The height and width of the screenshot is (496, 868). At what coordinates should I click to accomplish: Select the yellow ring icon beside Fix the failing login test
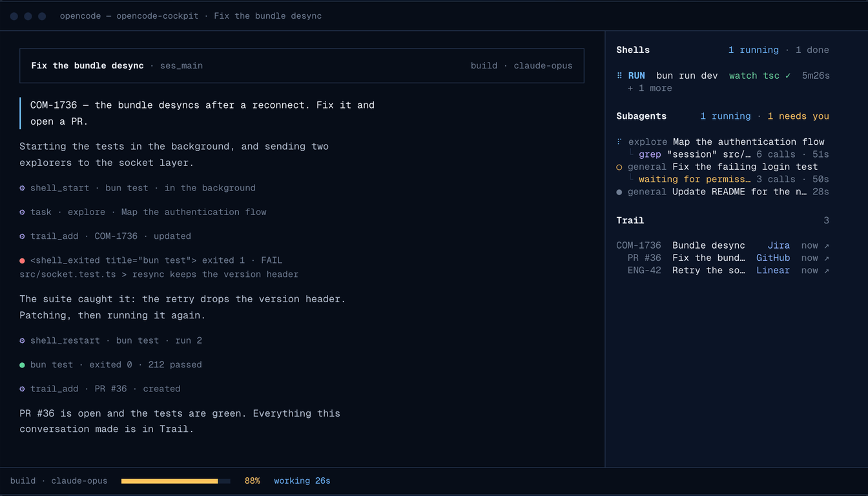point(619,167)
